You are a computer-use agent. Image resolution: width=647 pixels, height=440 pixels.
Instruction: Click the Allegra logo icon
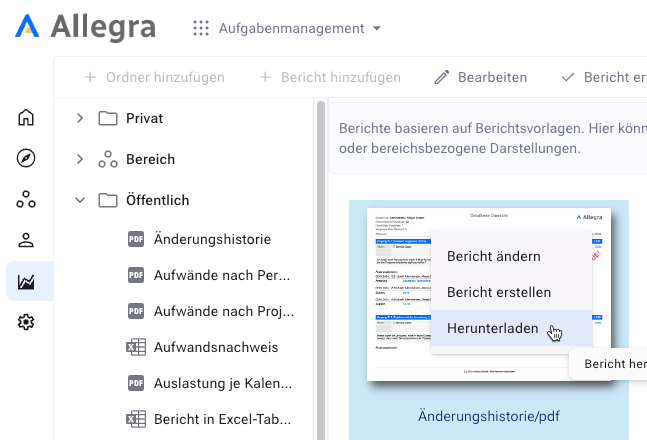click(x=27, y=27)
